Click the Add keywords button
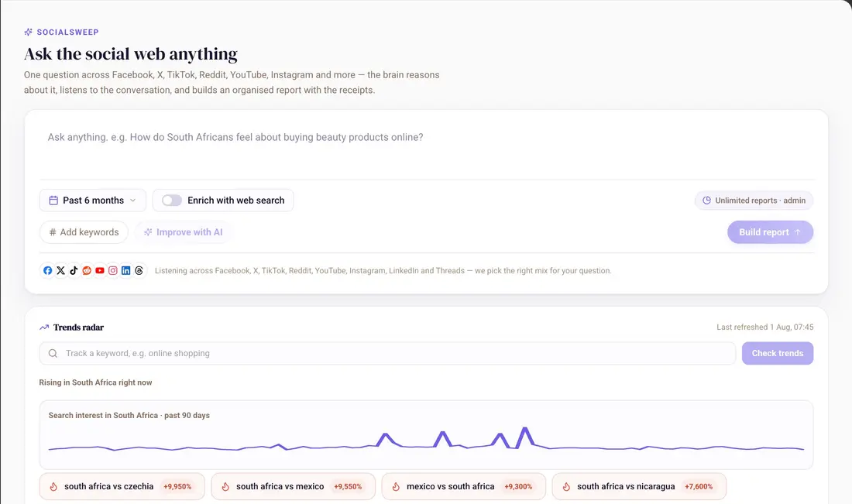 [84, 232]
